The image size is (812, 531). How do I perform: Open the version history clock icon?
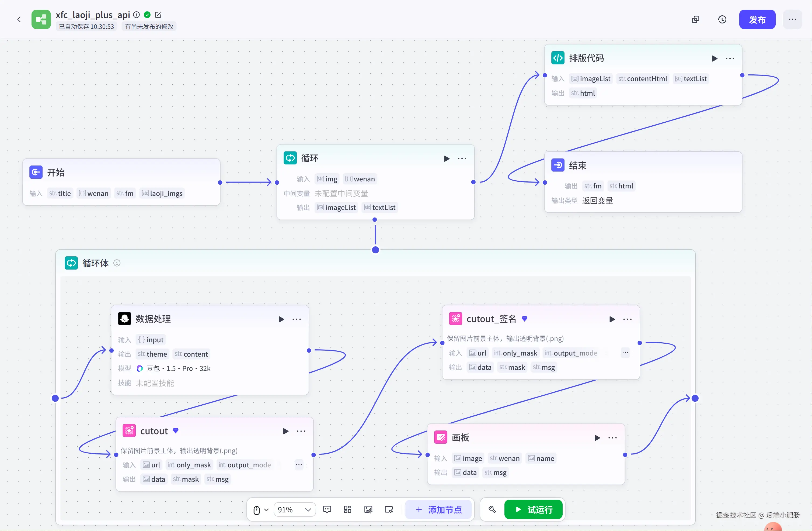(x=722, y=19)
